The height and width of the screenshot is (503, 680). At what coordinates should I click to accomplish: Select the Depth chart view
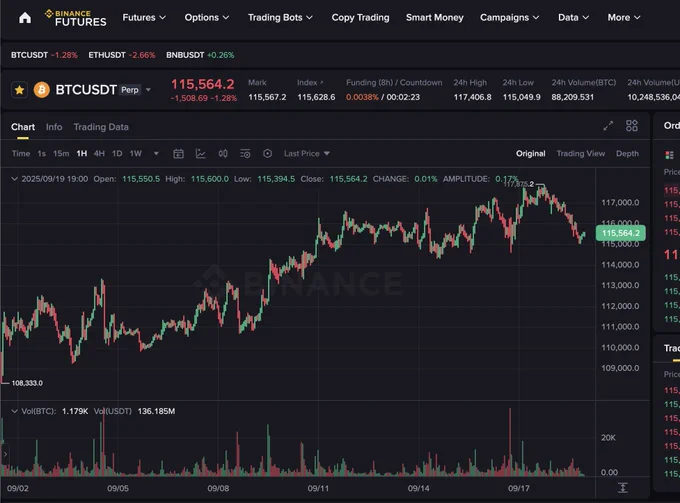pyautogui.click(x=627, y=154)
